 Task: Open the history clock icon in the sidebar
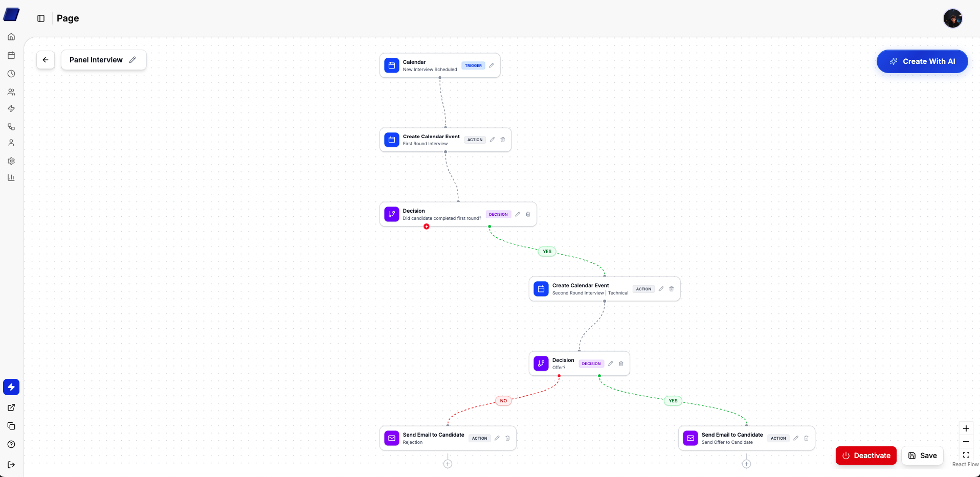point(11,73)
